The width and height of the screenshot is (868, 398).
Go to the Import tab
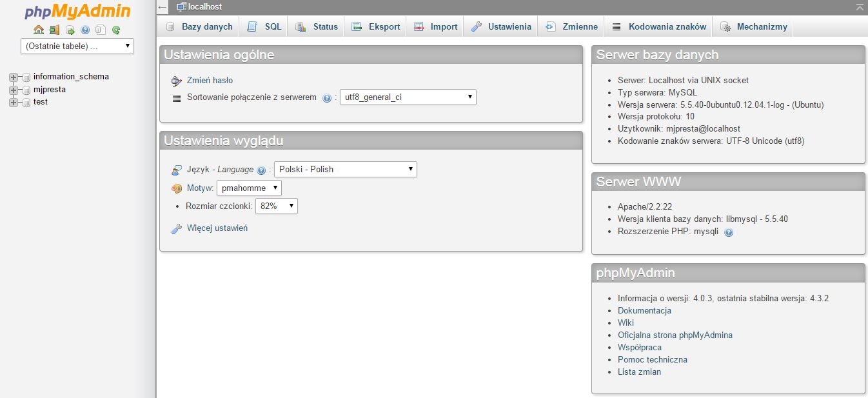coord(435,26)
